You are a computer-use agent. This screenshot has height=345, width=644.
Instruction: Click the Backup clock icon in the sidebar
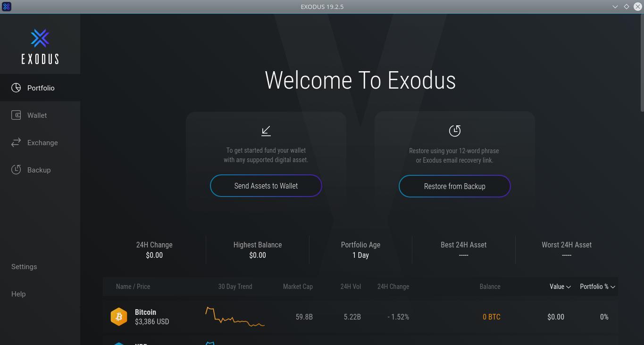(x=16, y=170)
